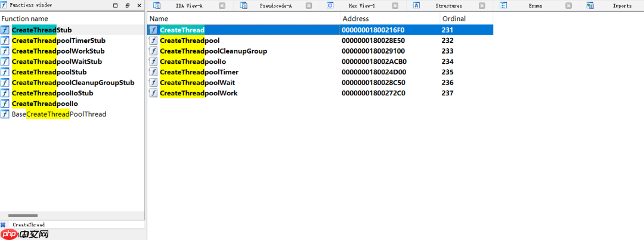Sort exports by Name column header
644x240 pixels.
tap(243, 19)
